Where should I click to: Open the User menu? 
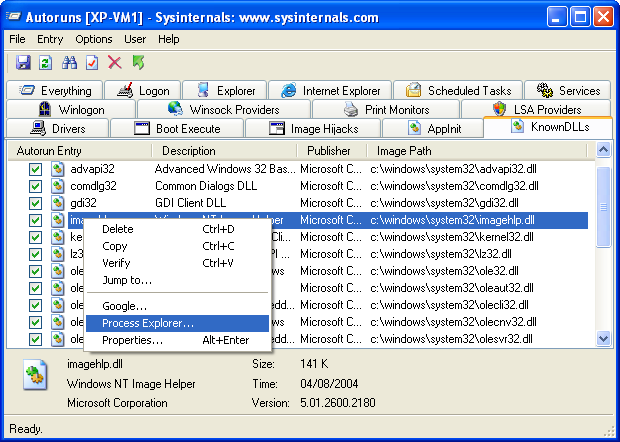(x=135, y=39)
